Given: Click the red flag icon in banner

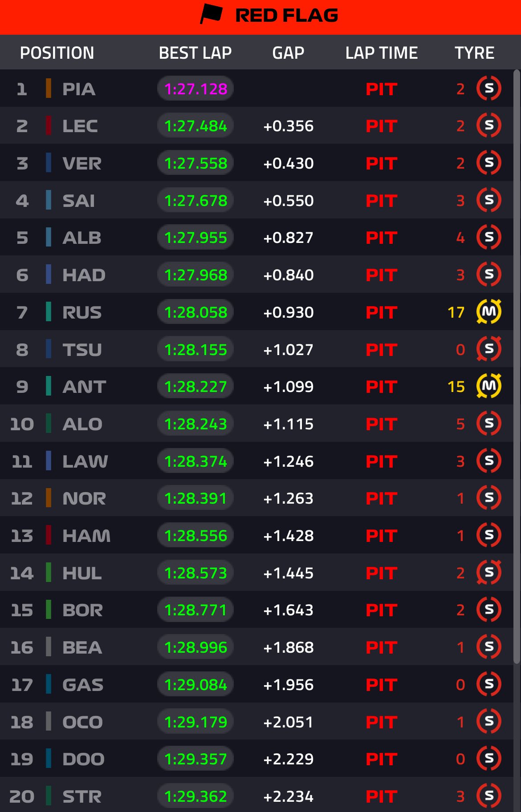Looking at the screenshot, I should coord(211,15).
